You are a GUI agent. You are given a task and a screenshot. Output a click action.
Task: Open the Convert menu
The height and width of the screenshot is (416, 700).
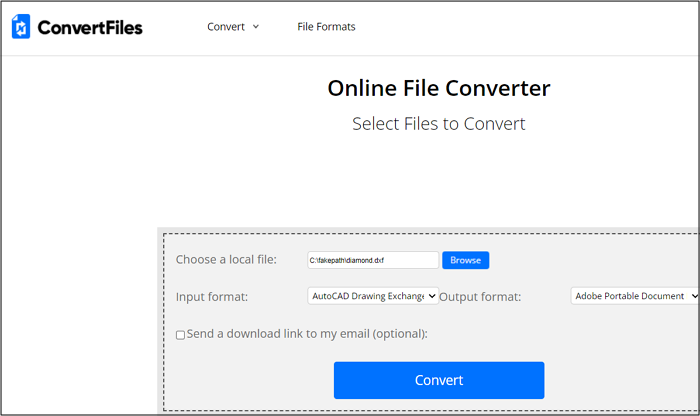226,27
